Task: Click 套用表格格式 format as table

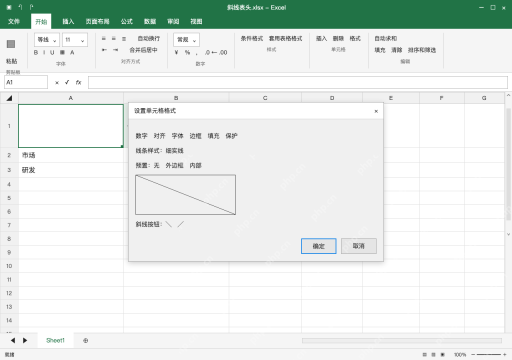Action: click(x=285, y=39)
